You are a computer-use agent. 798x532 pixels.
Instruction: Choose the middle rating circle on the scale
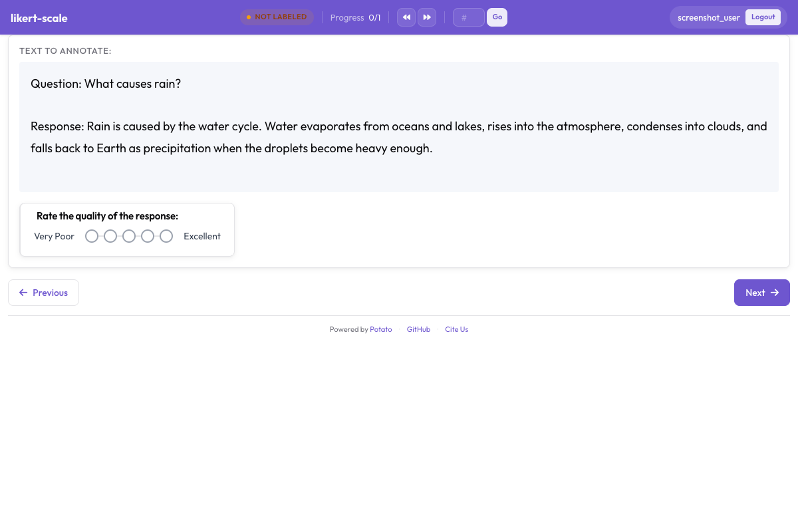click(x=129, y=236)
